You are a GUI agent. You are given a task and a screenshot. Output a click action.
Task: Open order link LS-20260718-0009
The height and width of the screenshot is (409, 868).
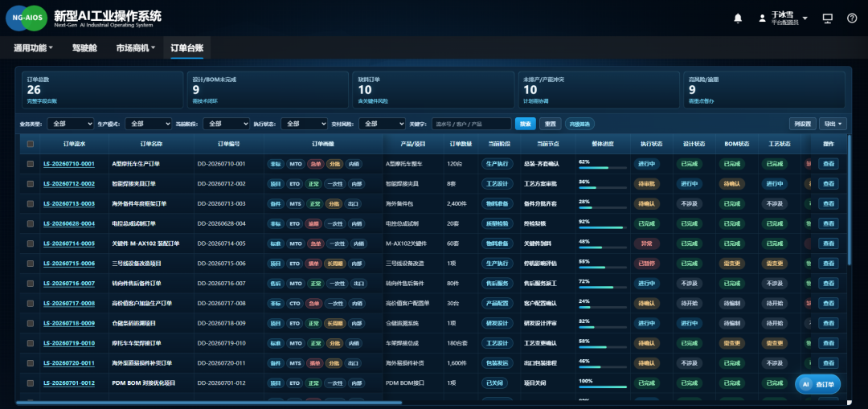[x=69, y=323]
